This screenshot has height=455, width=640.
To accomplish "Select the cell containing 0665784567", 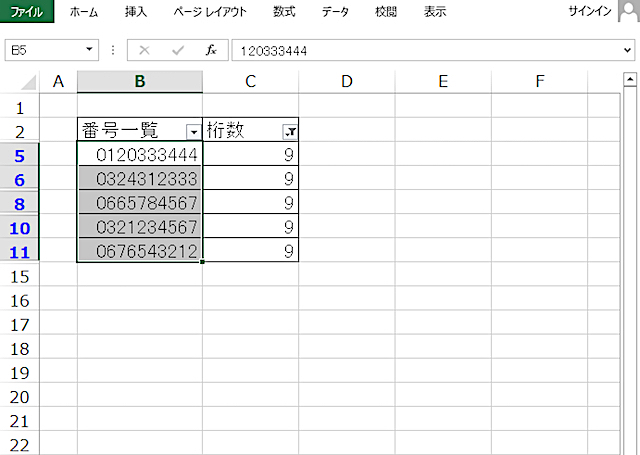I will coord(140,203).
